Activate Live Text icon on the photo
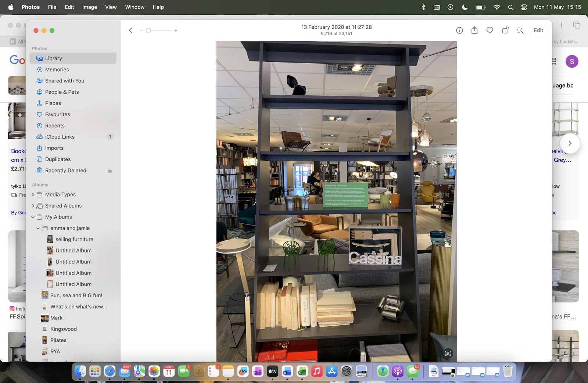The width and height of the screenshot is (588, 383). (x=448, y=353)
